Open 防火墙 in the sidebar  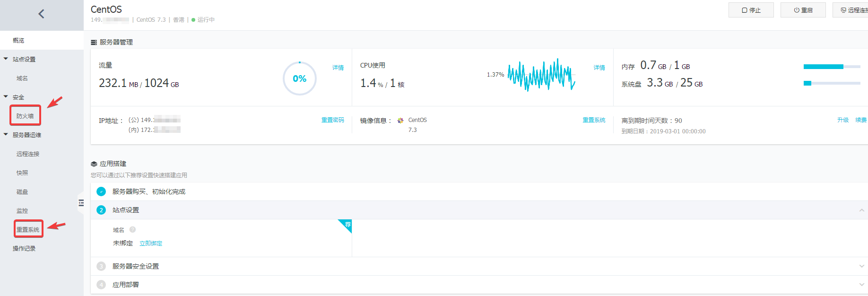click(x=25, y=116)
